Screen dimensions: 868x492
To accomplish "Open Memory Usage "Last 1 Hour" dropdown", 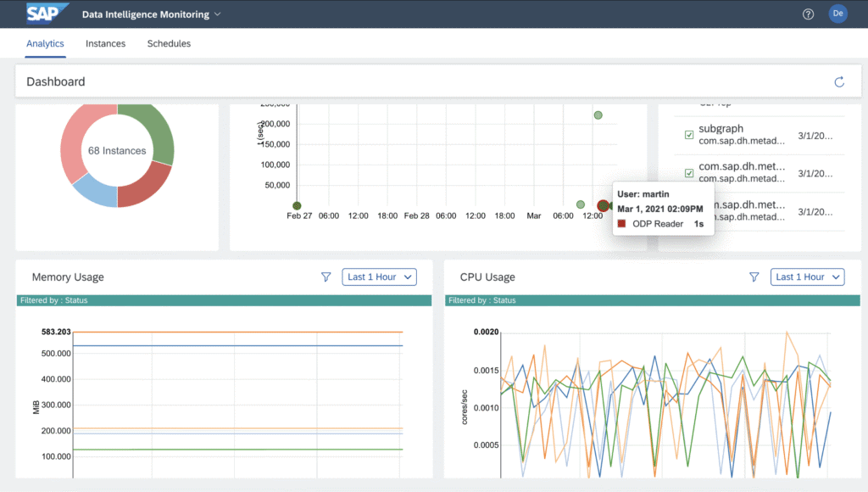I will [380, 277].
